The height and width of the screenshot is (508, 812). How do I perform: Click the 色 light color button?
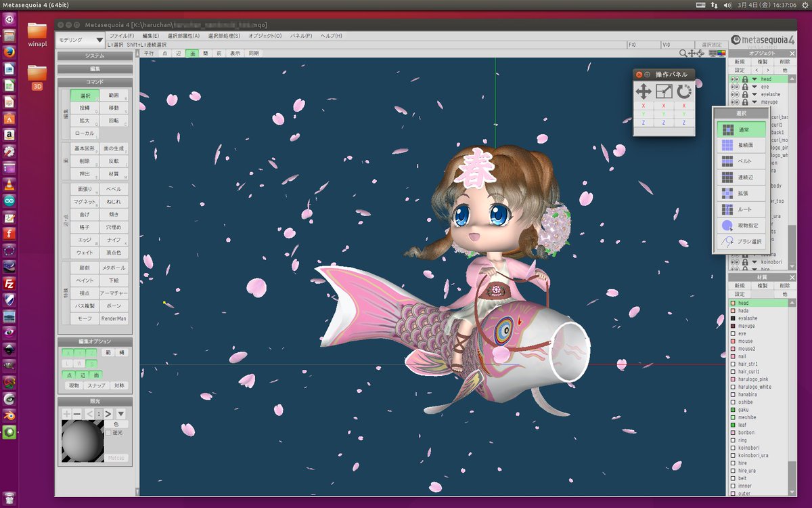[116, 424]
